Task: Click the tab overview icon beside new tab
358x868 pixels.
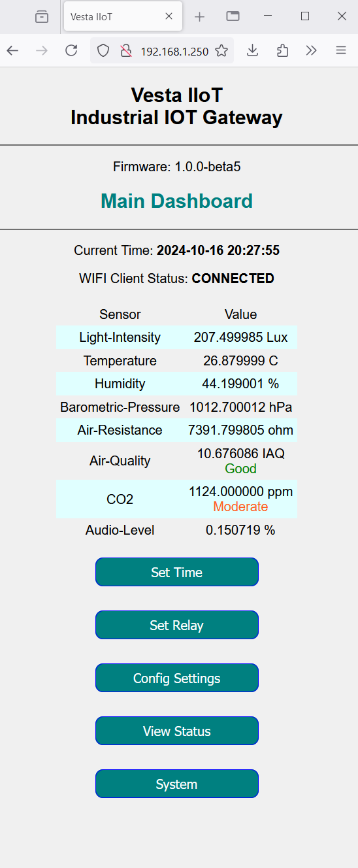Action: click(x=233, y=16)
